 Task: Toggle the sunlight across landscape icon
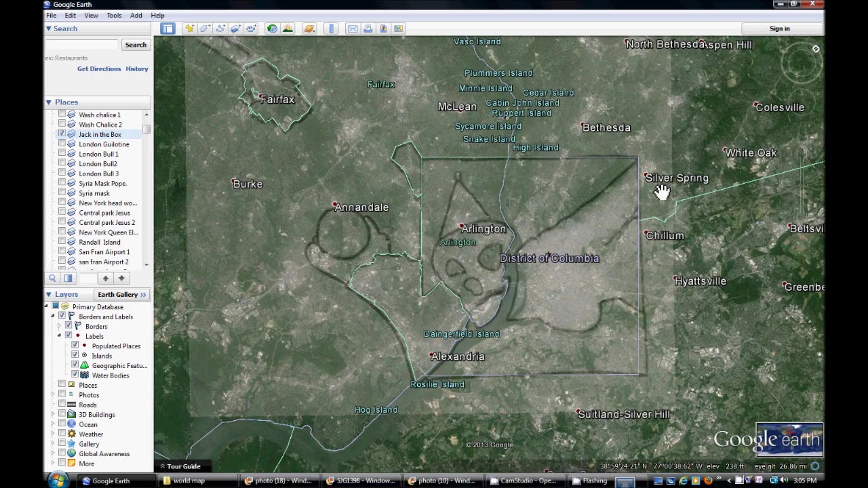pos(288,28)
